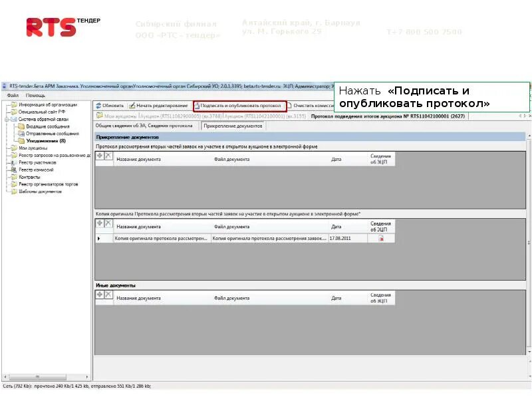532x399 pixels.
Task: Click the application icon in title bar
Action: (x=5, y=86)
